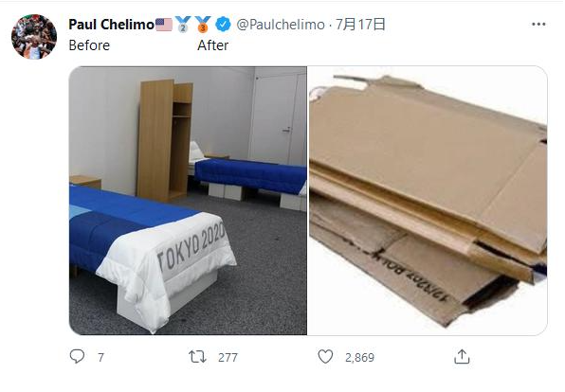Click the reply count number 7
565x392 pixels.
tap(100, 358)
